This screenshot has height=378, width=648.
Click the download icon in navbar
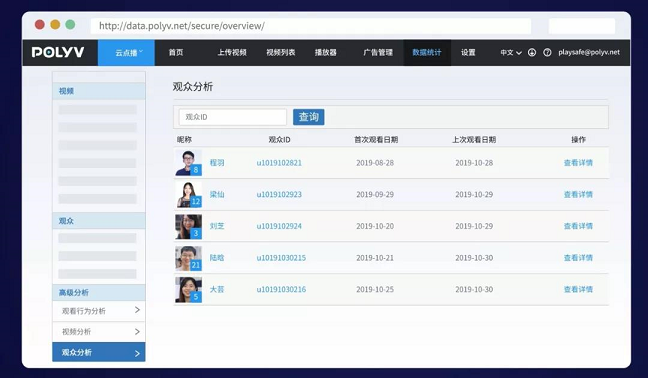[532, 52]
